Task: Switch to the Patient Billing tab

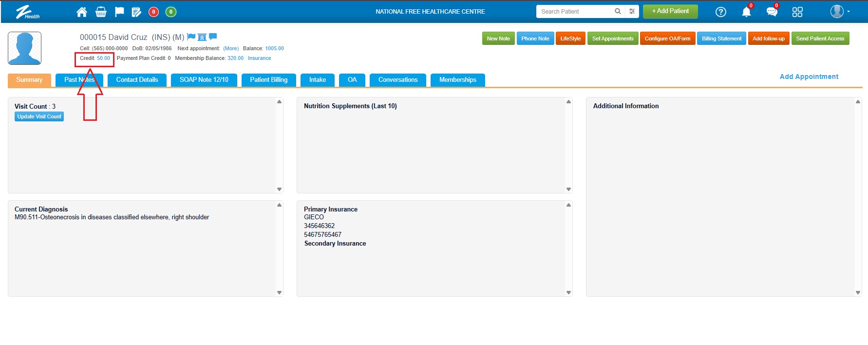Action: point(268,80)
